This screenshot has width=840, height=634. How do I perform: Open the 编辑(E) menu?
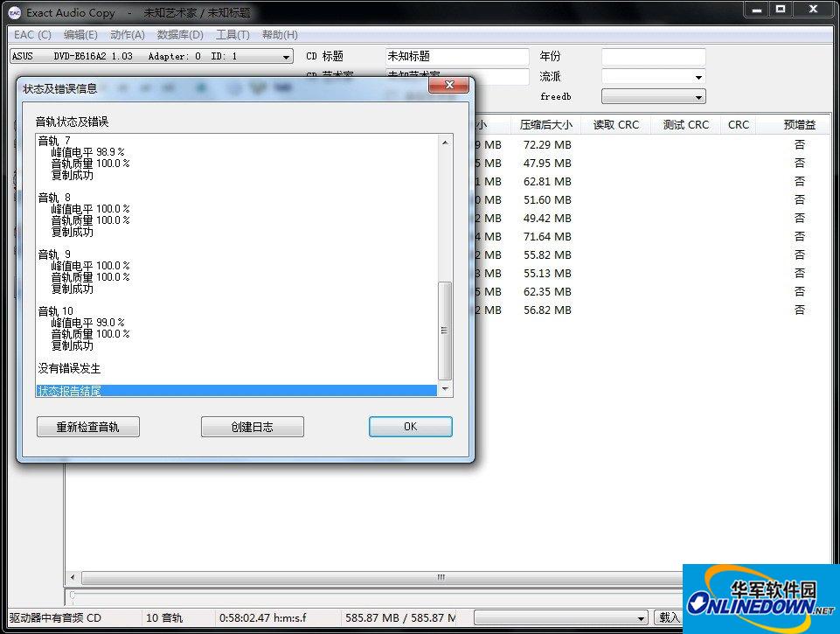pos(80,35)
